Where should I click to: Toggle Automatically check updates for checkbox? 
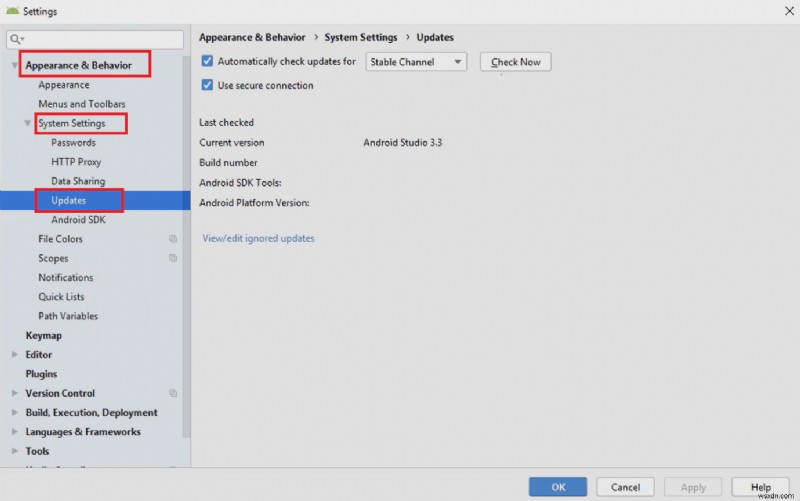tap(207, 61)
